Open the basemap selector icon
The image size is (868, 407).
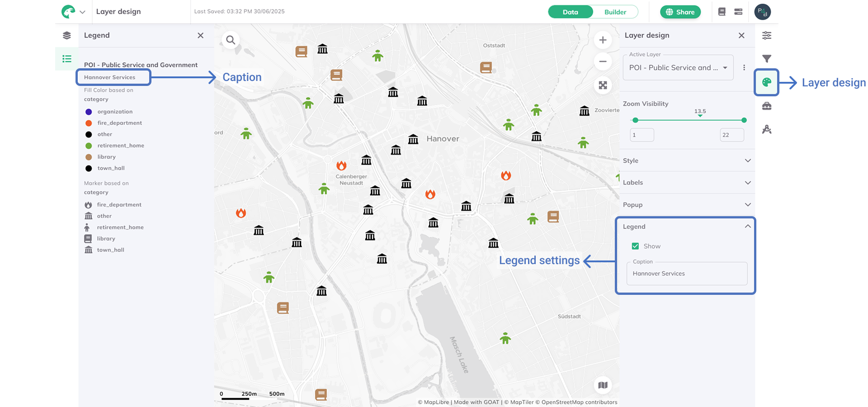click(x=603, y=385)
